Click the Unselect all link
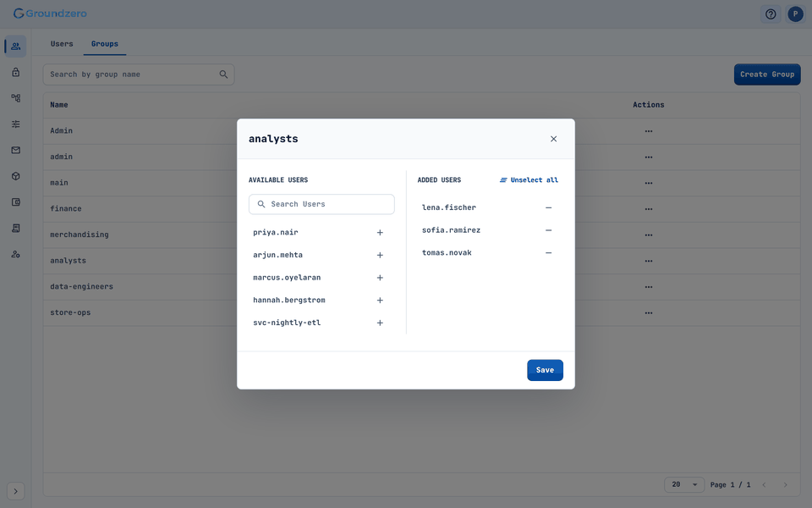The image size is (812, 508). [529, 179]
